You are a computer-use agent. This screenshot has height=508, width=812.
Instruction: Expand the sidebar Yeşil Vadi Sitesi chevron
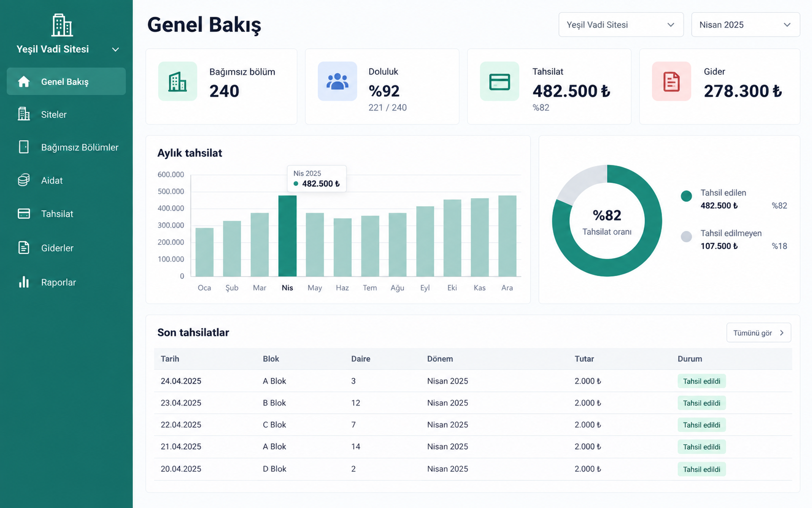115,50
